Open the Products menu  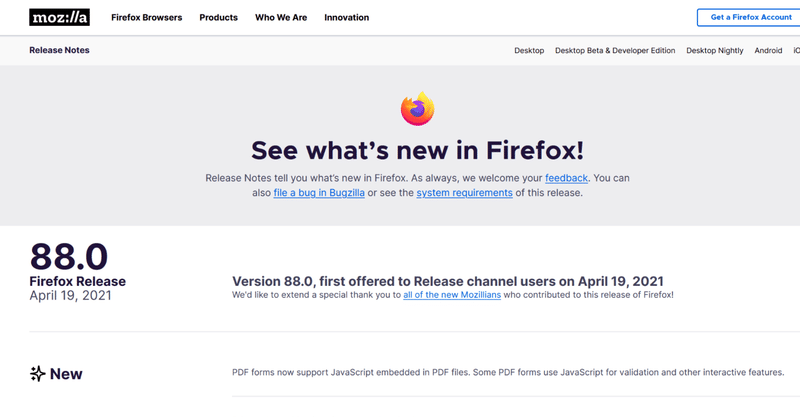(x=218, y=17)
